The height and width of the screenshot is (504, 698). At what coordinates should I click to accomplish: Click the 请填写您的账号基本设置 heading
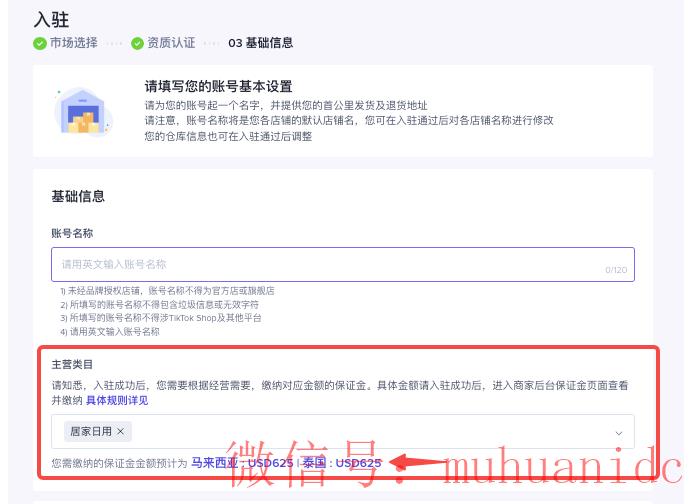pos(219,86)
